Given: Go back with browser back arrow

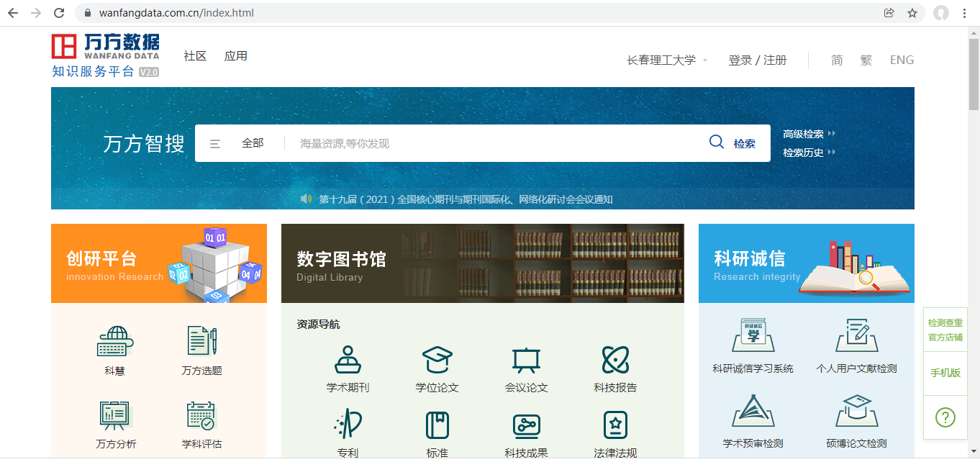Looking at the screenshot, I should point(12,13).
